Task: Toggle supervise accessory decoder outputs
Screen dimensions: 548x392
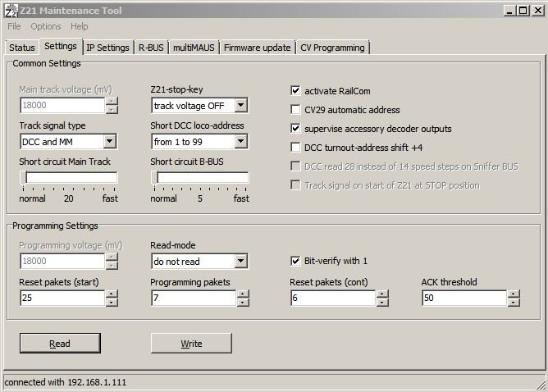Action: pyautogui.click(x=296, y=129)
